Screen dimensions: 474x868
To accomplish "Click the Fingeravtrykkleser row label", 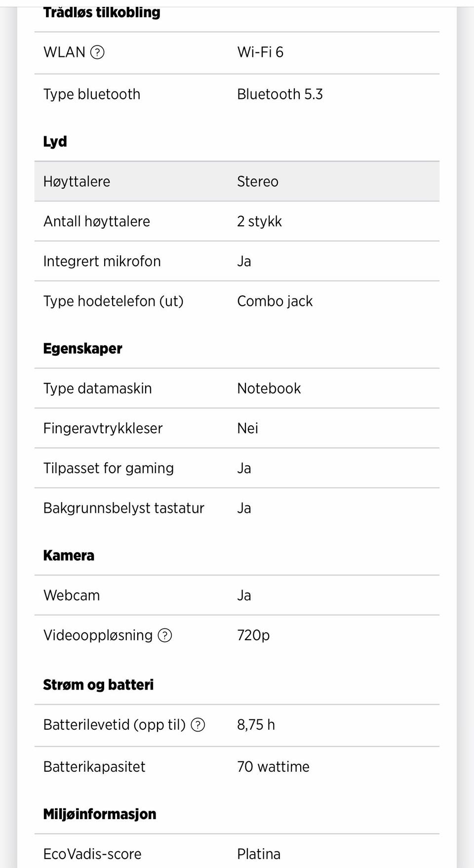I will (x=103, y=428).
